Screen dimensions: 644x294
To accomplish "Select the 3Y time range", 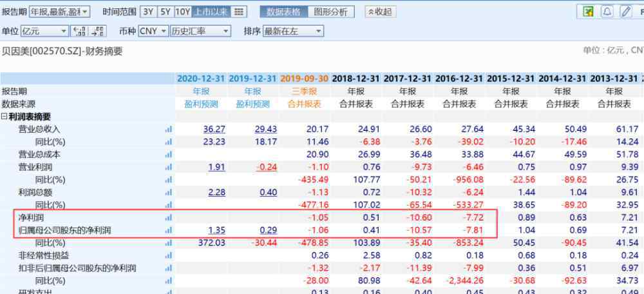I will coord(148,12).
